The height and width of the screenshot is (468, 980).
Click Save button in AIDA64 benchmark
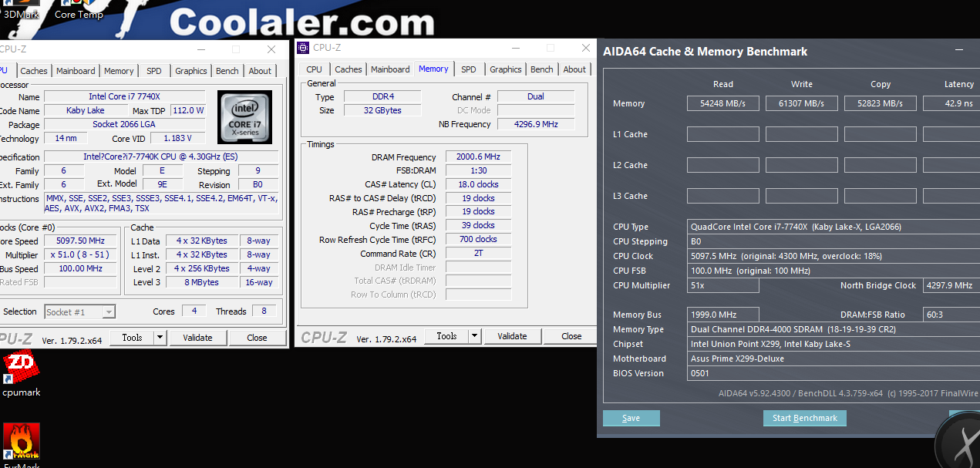tap(631, 418)
